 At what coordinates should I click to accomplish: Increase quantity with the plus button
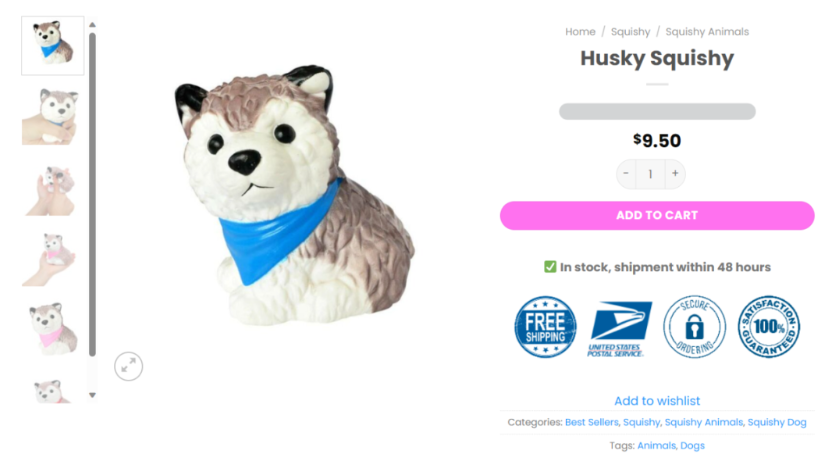675,173
